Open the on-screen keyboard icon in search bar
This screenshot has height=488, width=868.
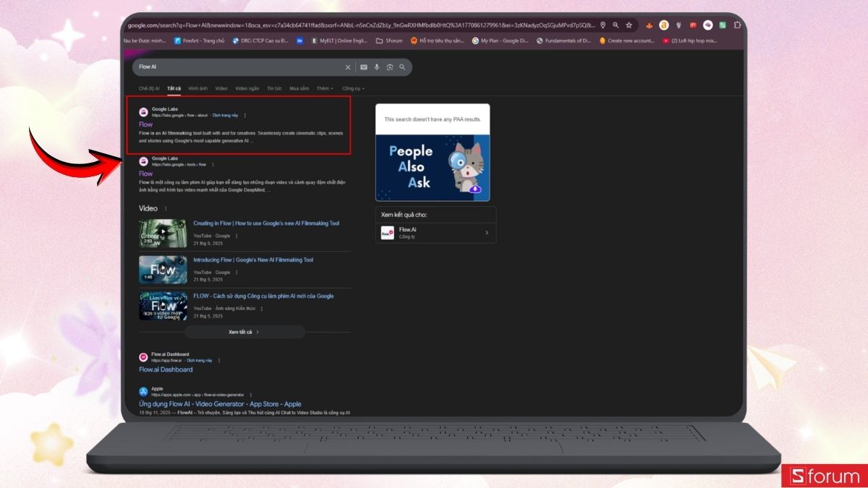tap(364, 67)
